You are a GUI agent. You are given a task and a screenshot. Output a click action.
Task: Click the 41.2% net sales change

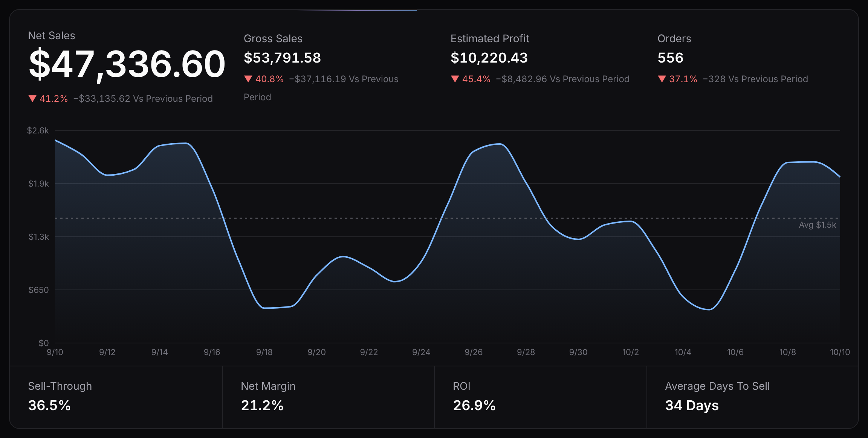pyautogui.click(x=53, y=99)
